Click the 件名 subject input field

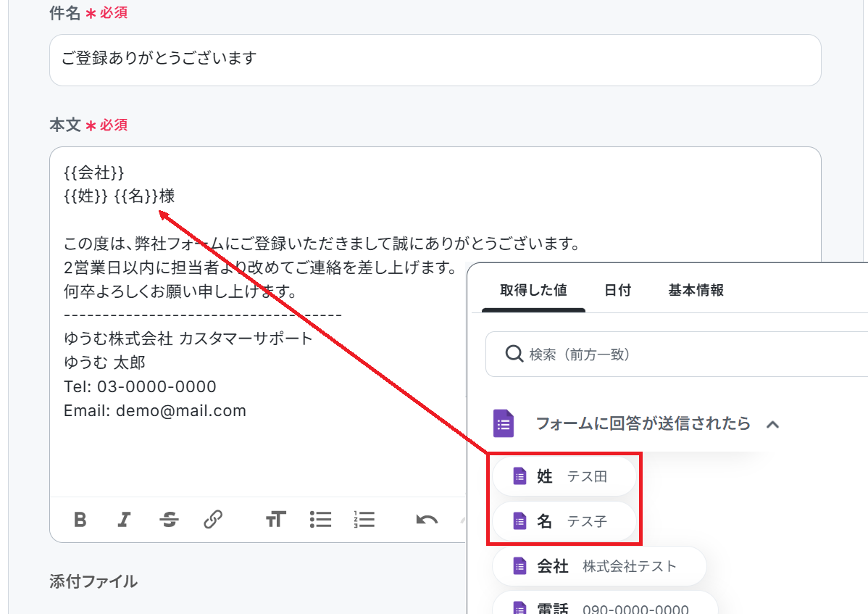click(x=435, y=59)
